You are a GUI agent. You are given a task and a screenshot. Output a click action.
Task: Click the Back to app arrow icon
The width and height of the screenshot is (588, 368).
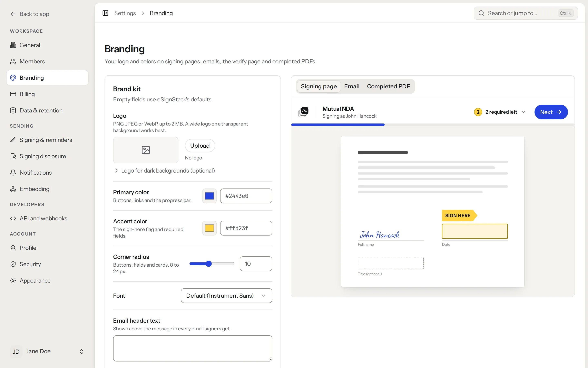[13, 14]
